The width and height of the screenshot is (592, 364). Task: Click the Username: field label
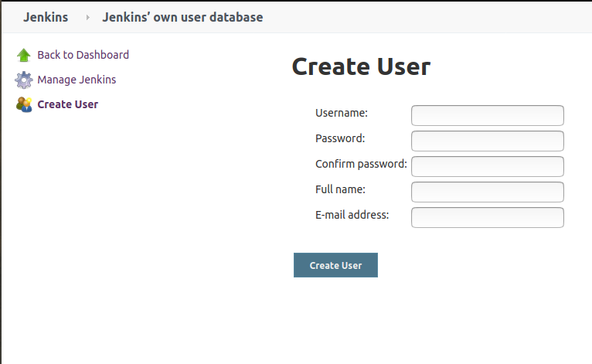click(341, 113)
